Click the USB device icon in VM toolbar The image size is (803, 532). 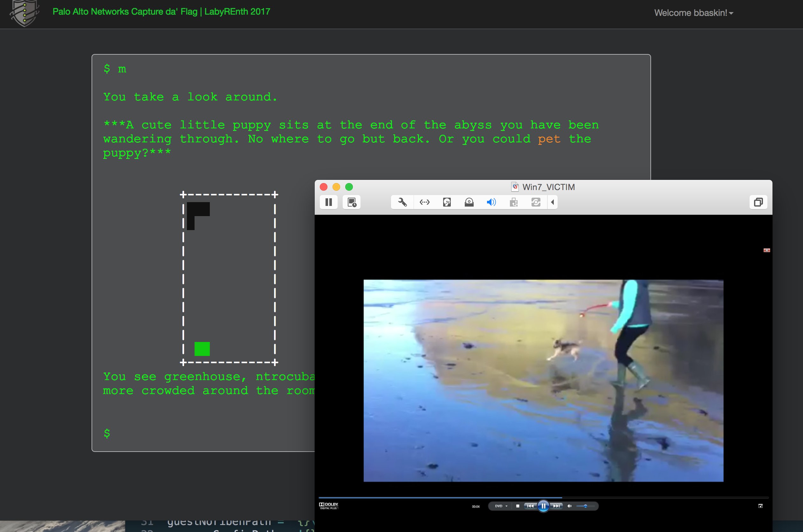pos(513,202)
